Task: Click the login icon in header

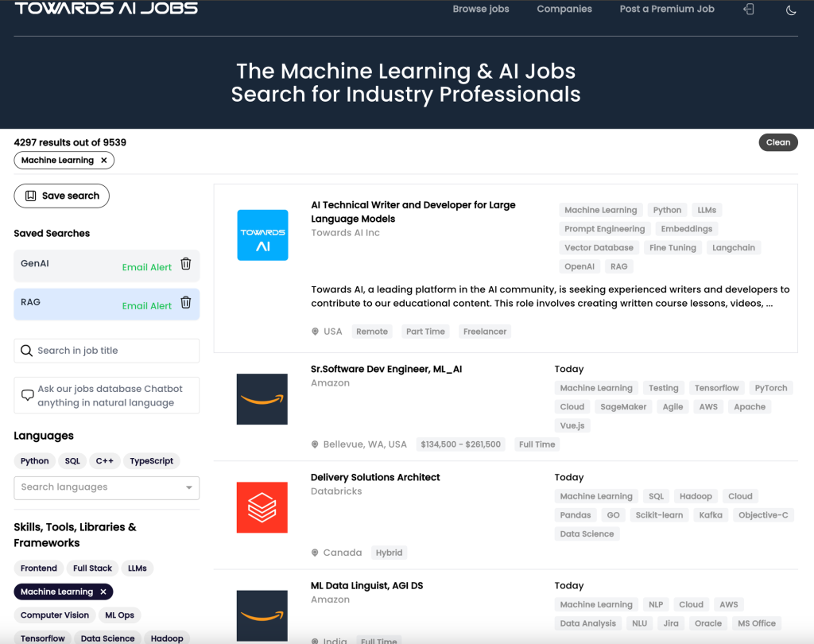Action: pos(748,10)
